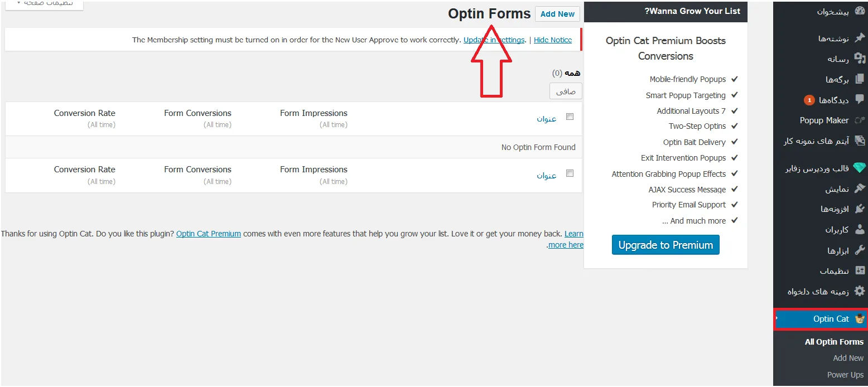Open Power Ups submenu item
Screen dimensions: 868x387
point(845,375)
